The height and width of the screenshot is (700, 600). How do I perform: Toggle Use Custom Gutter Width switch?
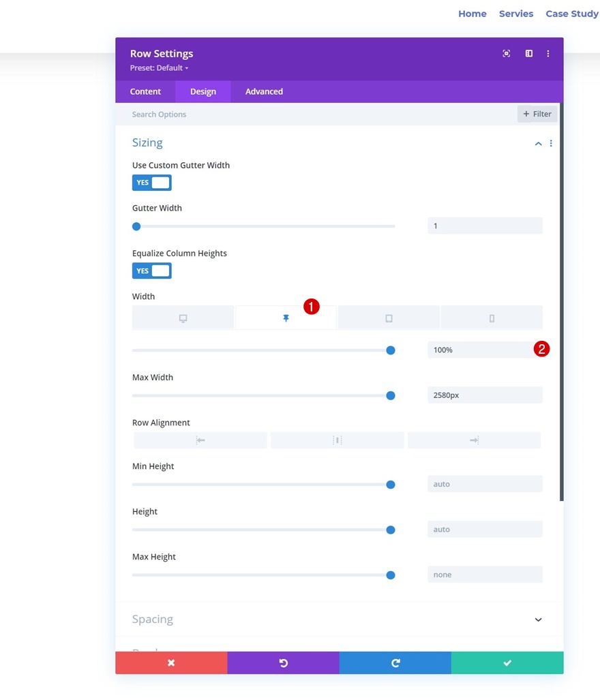coord(152,183)
